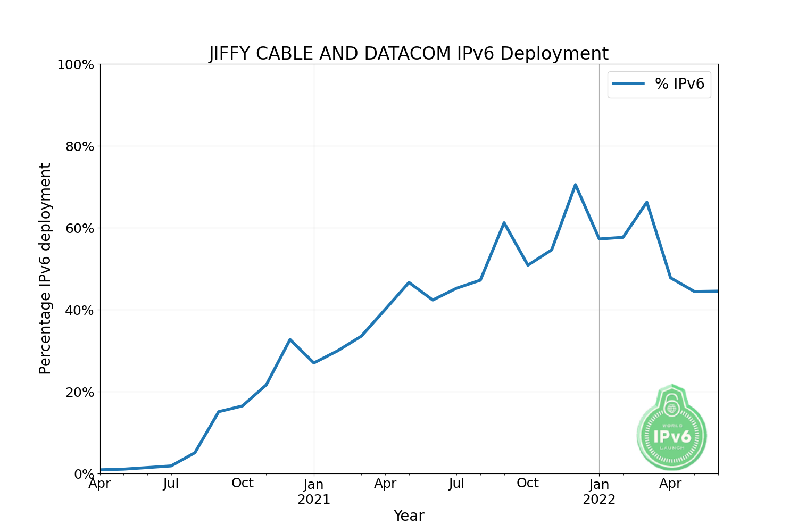
Task: Select the 20% y-axis tick label
Action: tap(79, 393)
